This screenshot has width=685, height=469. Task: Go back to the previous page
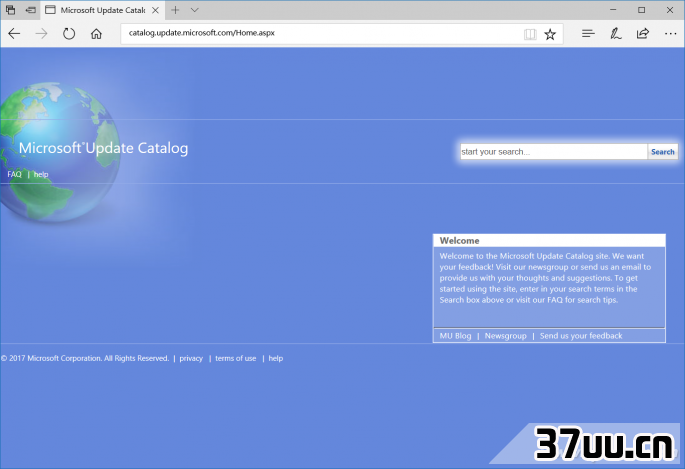[x=14, y=34]
